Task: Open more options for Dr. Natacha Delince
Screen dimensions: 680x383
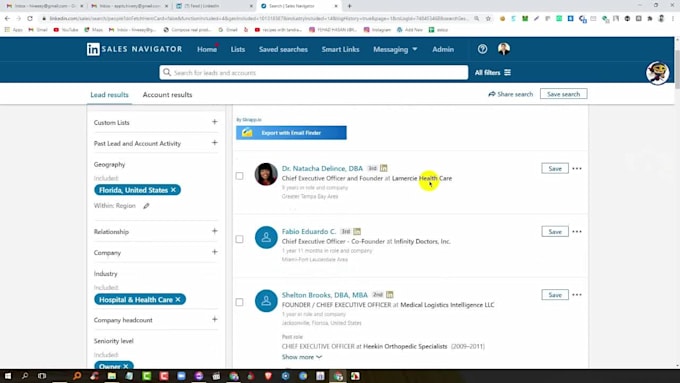Action: pyautogui.click(x=577, y=168)
